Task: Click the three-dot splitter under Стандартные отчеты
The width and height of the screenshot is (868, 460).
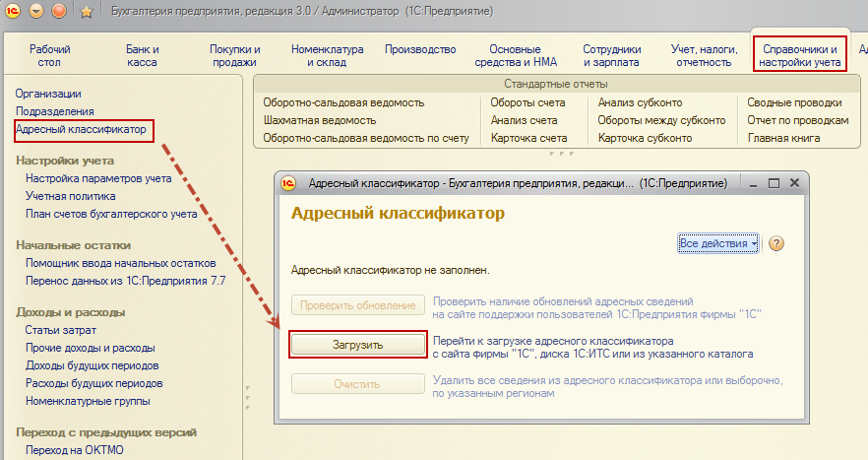Action: pyautogui.click(x=562, y=154)
